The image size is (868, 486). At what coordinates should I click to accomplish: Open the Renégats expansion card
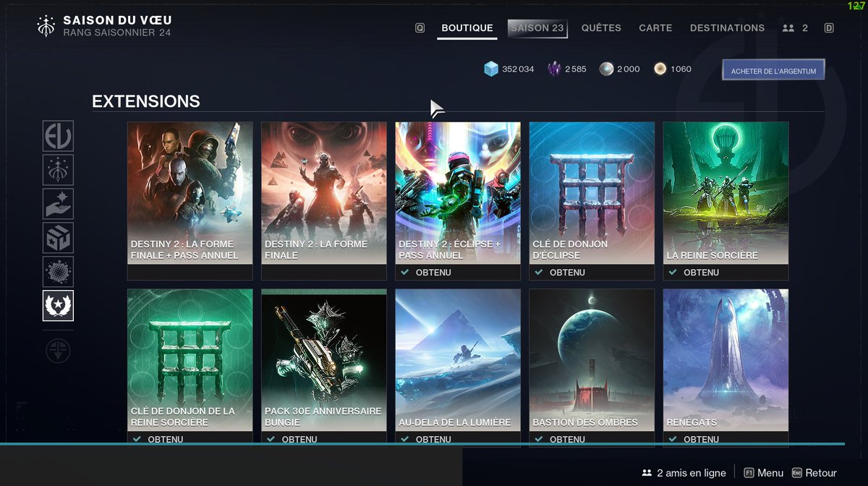coord(726,367)
